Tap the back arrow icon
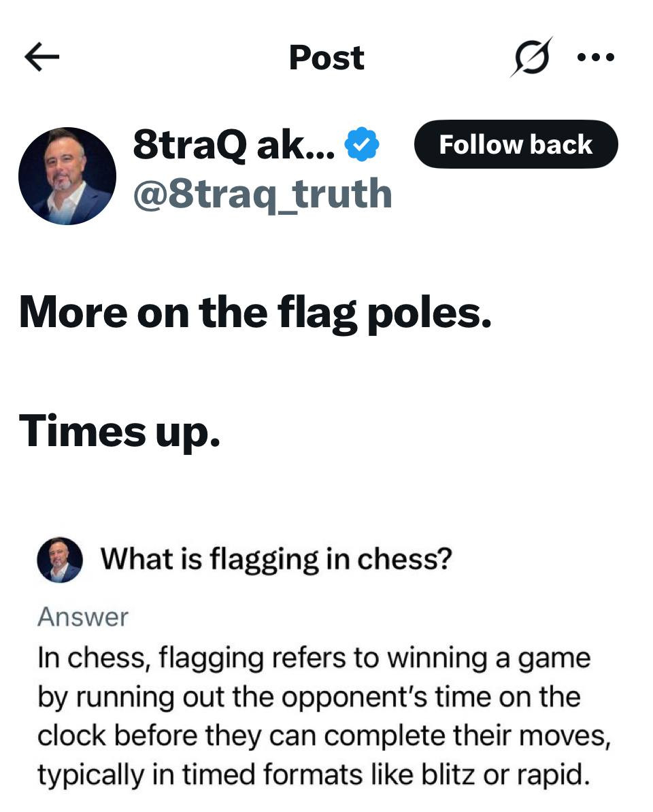Viewport: 653px width, 812px height. pyautogui.click(x=41, y=58)
